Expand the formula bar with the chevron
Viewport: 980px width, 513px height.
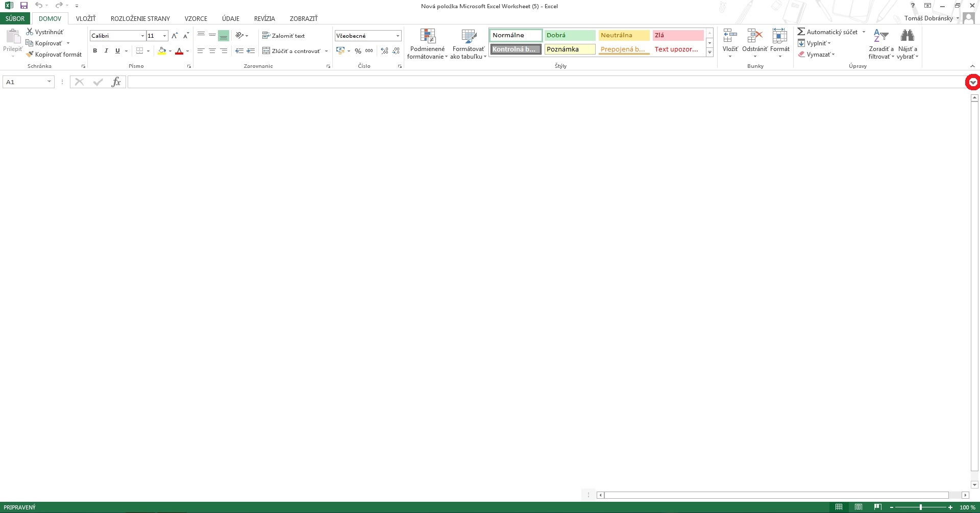pos(973,82)
